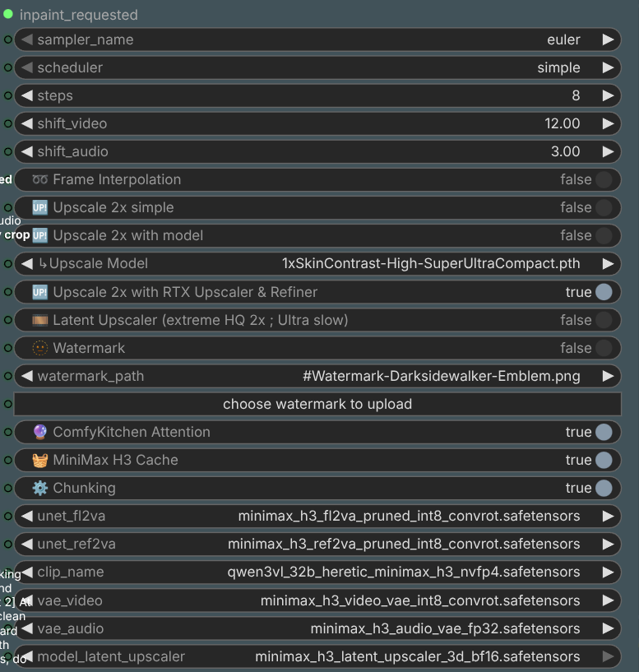Turn on the Watermark toggle
The image size is (639, 672).
coord(604,348)
